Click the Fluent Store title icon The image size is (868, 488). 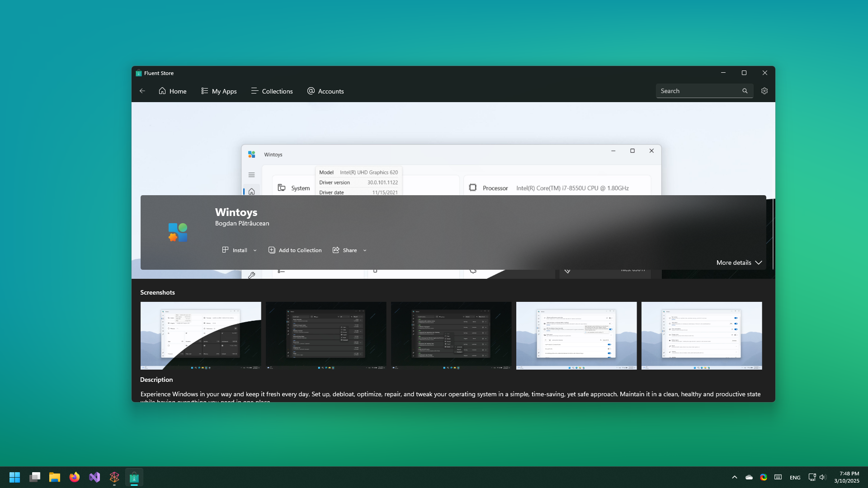click(139, 73)
